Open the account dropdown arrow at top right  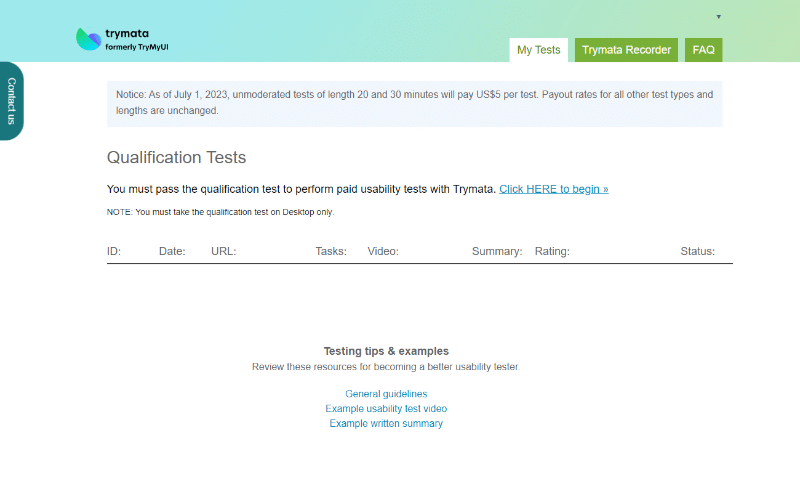(718, 17)
